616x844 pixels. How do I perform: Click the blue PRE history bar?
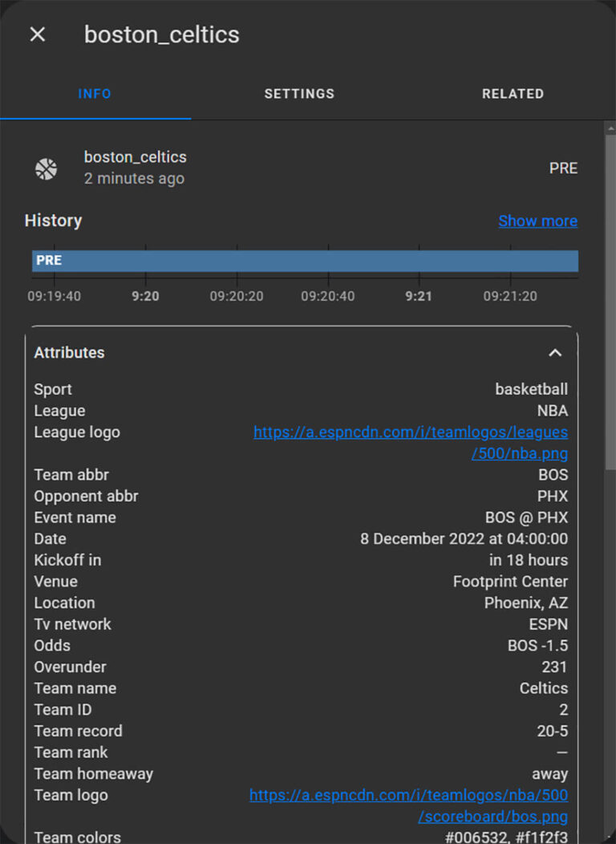(x=305, y=261)
